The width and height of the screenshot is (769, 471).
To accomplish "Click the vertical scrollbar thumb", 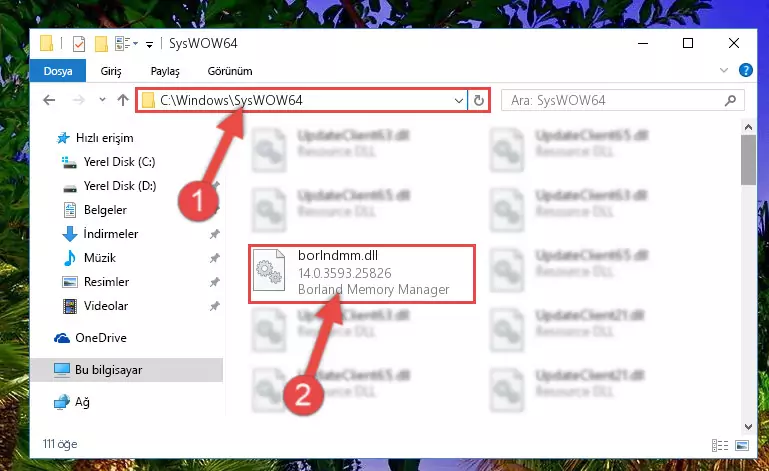I will pos(748,160).
